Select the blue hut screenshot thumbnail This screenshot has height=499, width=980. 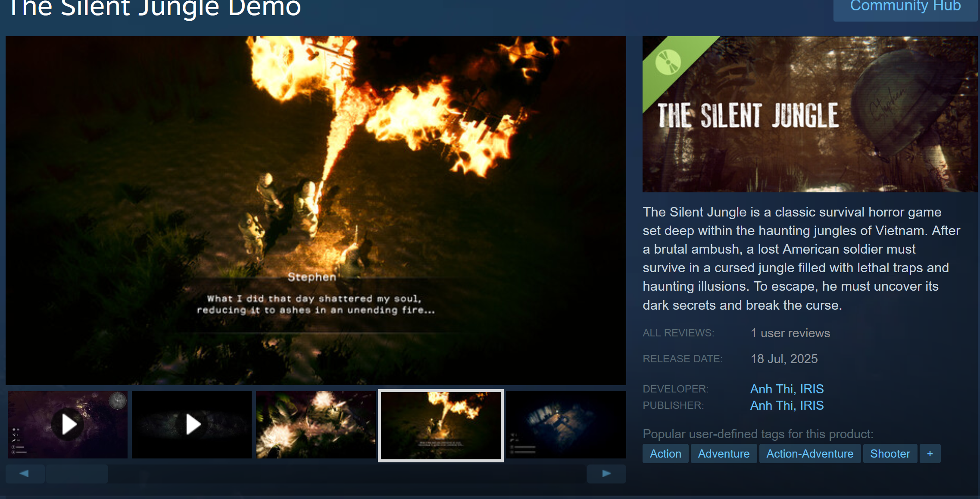point(567,425)
